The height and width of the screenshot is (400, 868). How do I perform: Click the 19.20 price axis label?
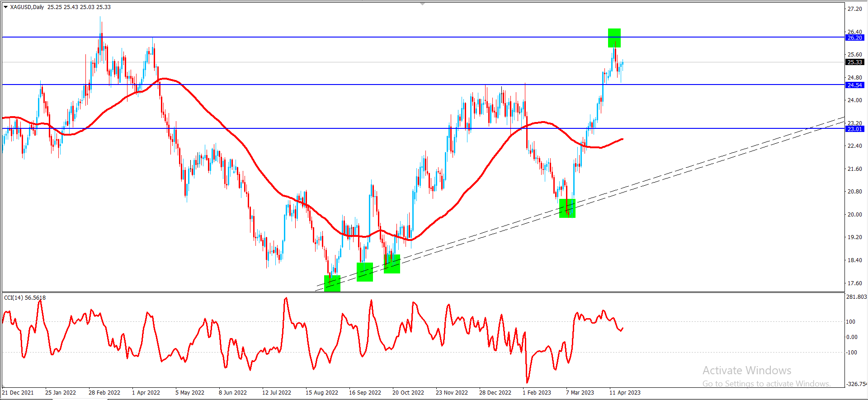(855, 237)
